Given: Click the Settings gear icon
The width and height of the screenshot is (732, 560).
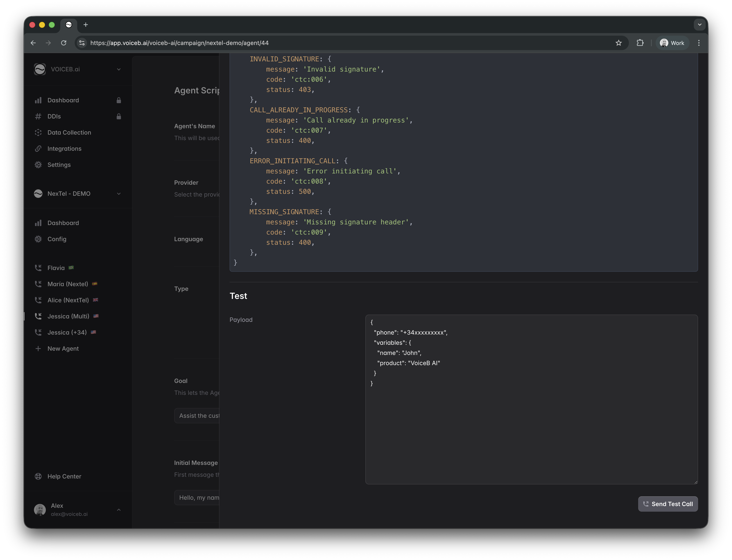Looking at the screenshot, I should pyautogui.click(x=38, y=165).
